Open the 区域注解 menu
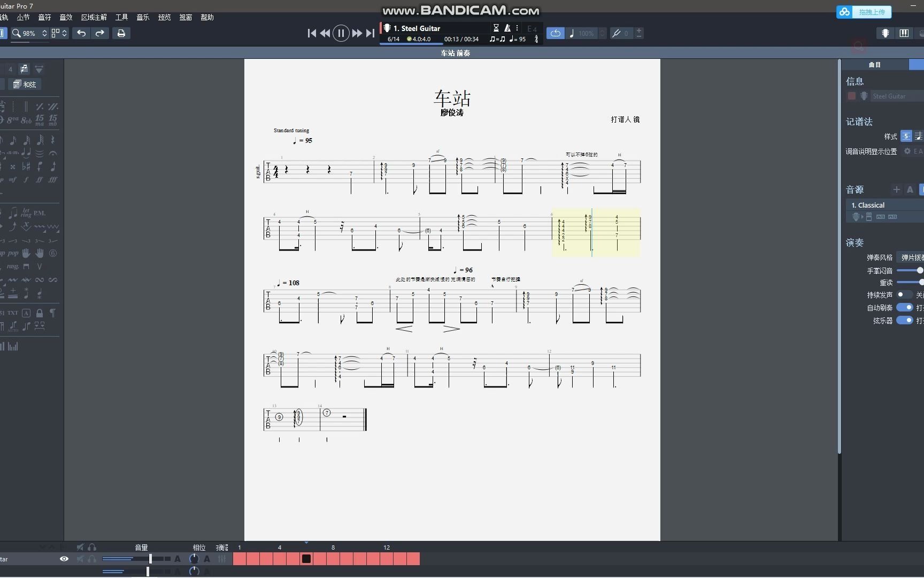The height and width of the screenshot is (578, 924). pyautogui.click(x=94, y=17)
